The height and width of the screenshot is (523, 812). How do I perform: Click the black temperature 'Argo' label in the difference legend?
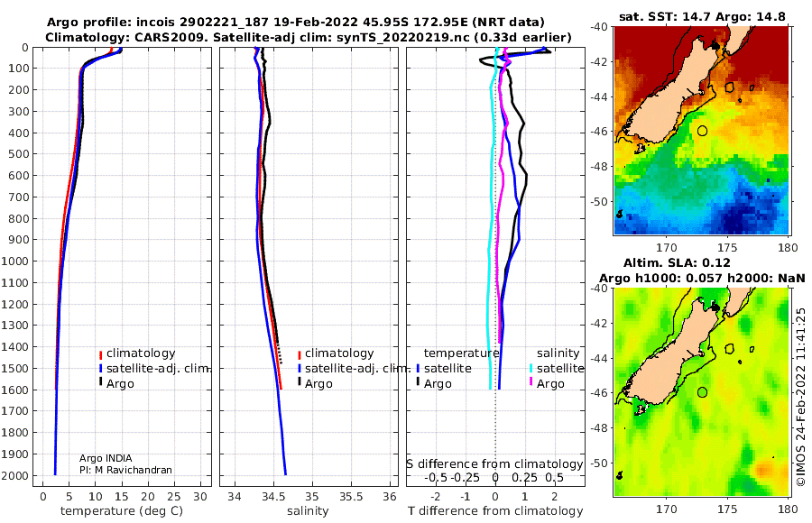click(438, 384)
